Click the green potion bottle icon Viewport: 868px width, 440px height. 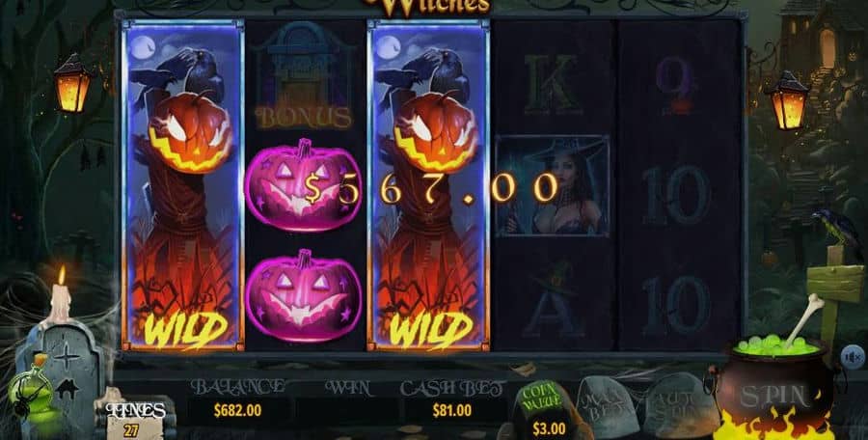tap(31, 388)
